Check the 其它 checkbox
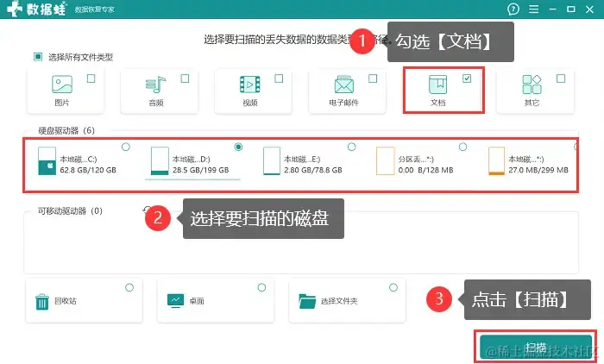The image size is (604, 364). 561,78
